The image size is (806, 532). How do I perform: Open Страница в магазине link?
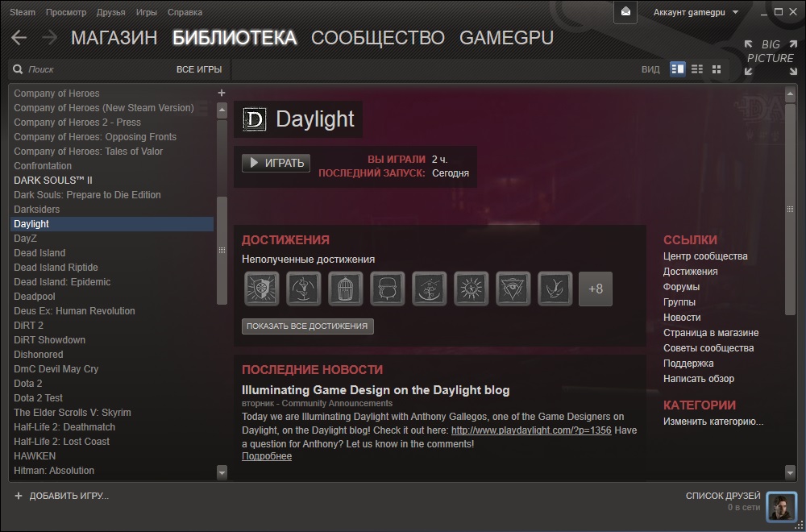(711, 333)
